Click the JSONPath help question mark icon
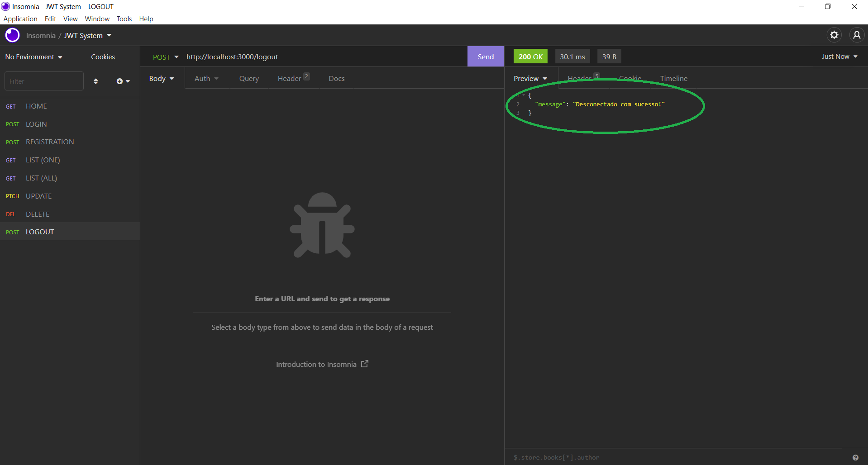This screenshot has width=868, height=465. pyautogui.click(x=856, y=457)
